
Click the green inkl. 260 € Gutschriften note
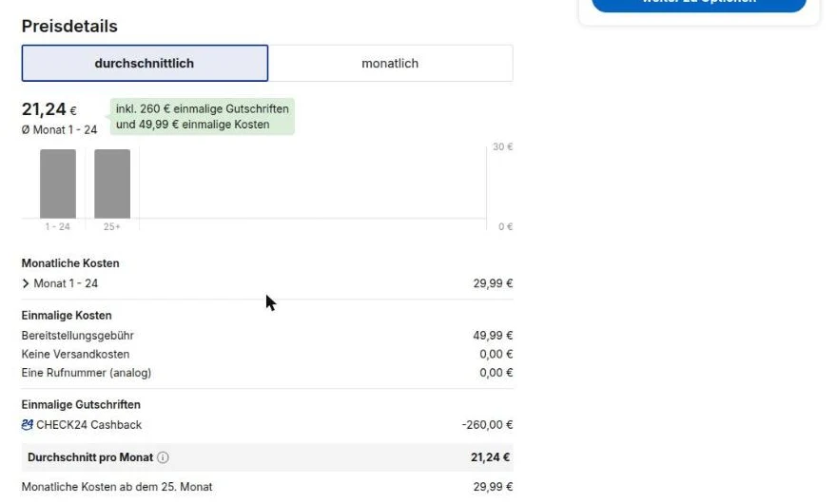[x=203, y=116]
